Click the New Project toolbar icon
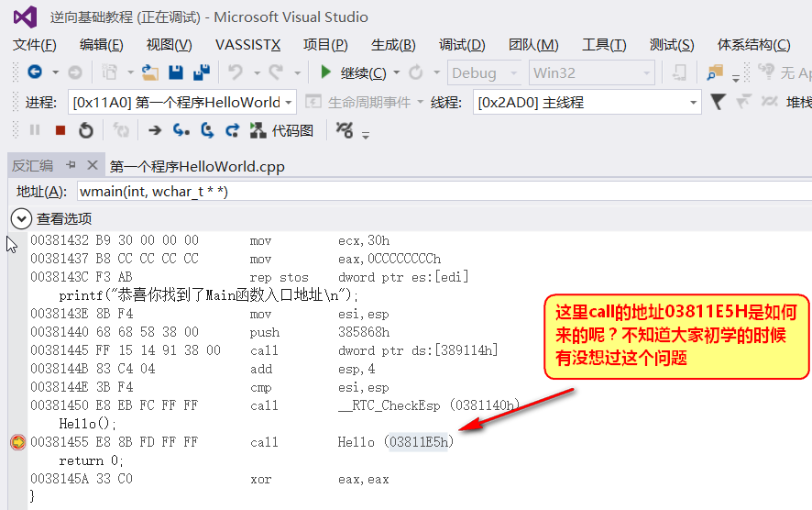Screen dimensions: 812x510 click(x=109, y=72)
